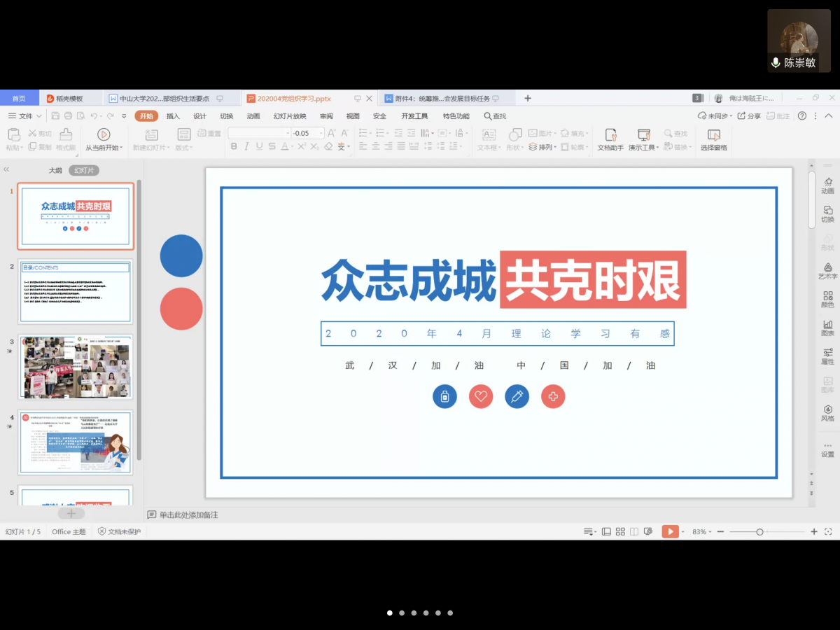Expand the 从当前开始 dropdown

pos(121,148)
